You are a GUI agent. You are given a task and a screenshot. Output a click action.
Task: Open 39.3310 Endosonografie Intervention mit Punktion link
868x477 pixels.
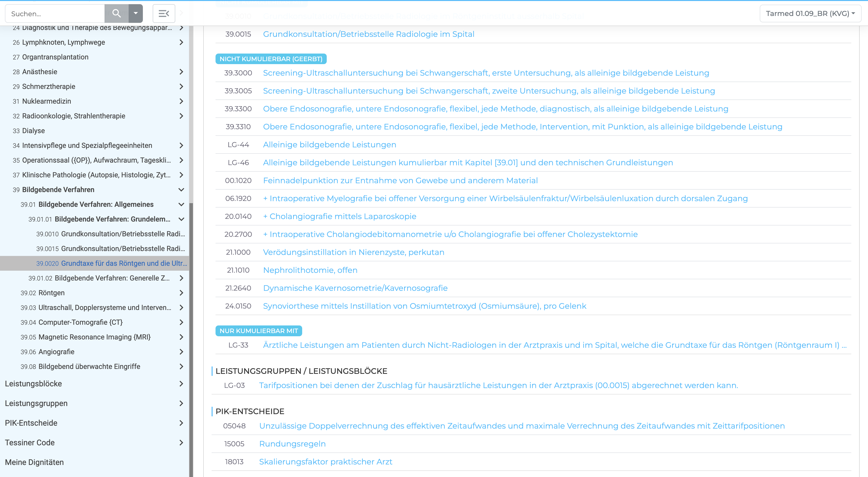523,126
